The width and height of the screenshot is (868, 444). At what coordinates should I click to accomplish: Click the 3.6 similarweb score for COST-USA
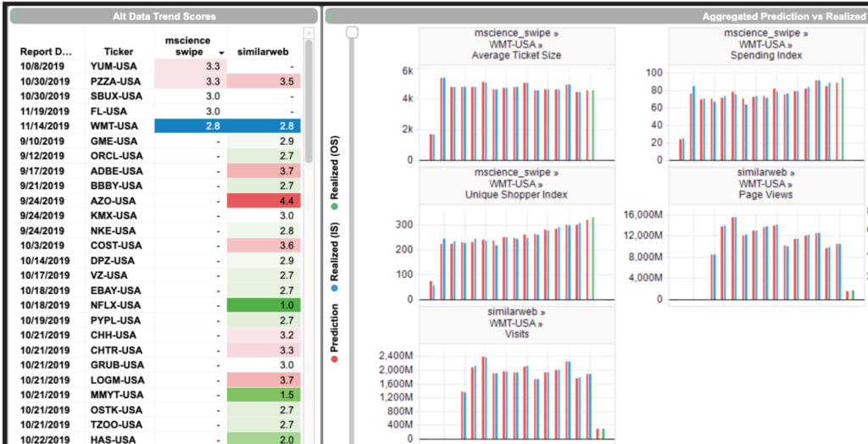[x=264, y=245]
